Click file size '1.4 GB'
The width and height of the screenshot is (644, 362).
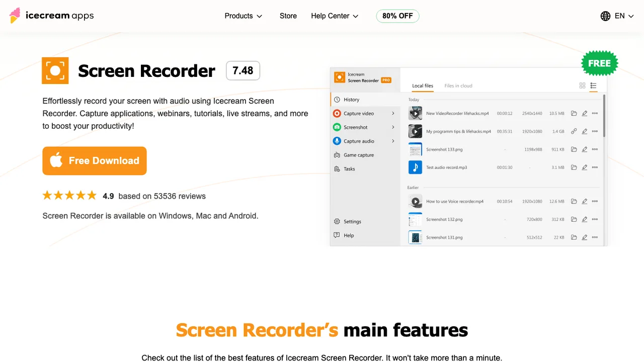click(x=558, y=131)
